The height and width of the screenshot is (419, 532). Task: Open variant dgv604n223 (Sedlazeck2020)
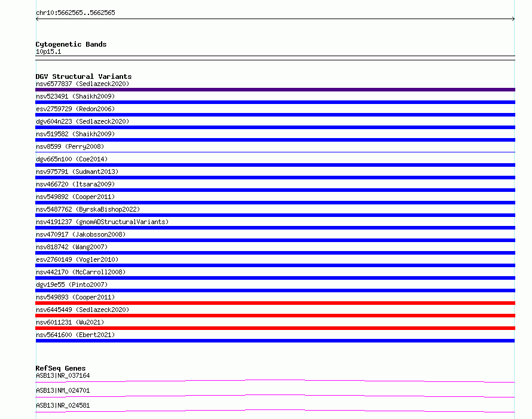coord(82,121)
